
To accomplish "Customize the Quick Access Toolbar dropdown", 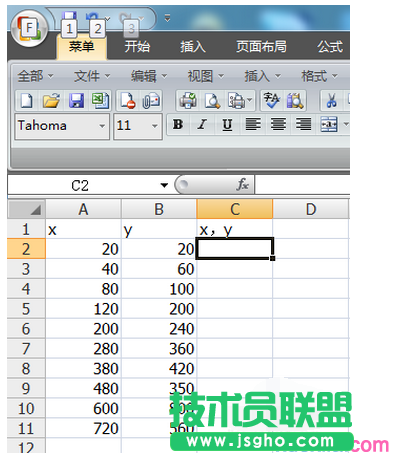I will pos(167,18).
